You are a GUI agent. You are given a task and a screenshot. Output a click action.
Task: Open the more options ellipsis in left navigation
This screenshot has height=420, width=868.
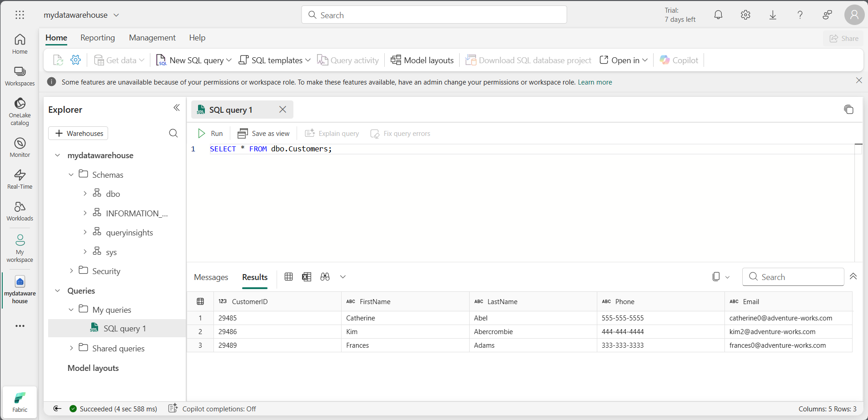click(20, 326)
